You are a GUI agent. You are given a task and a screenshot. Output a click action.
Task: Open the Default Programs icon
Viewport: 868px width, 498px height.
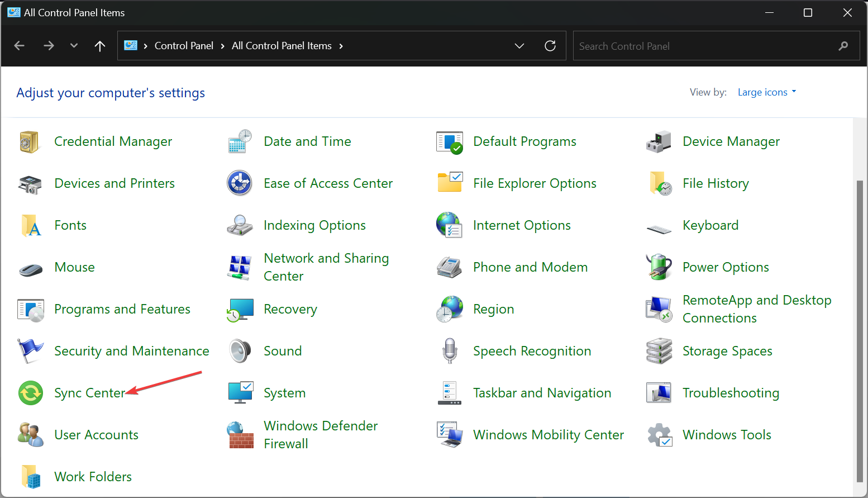coord(450,142)
